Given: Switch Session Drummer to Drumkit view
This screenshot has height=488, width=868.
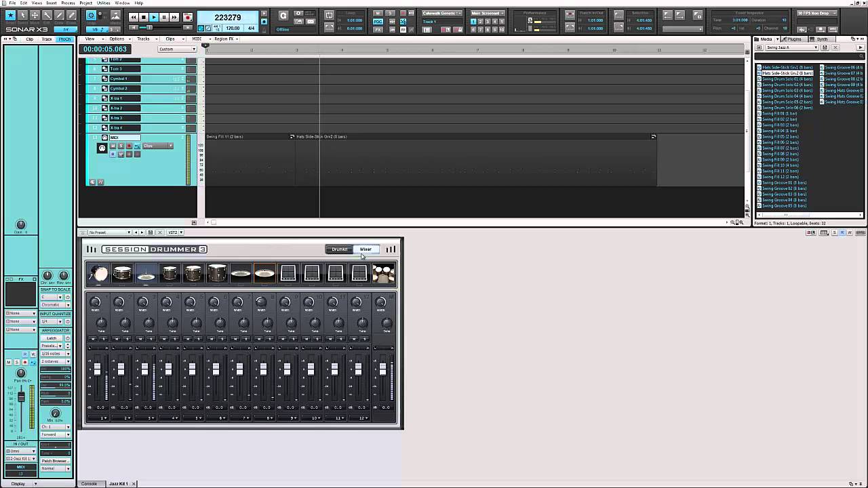Looking at the screenshot, I should click(339, 249).
